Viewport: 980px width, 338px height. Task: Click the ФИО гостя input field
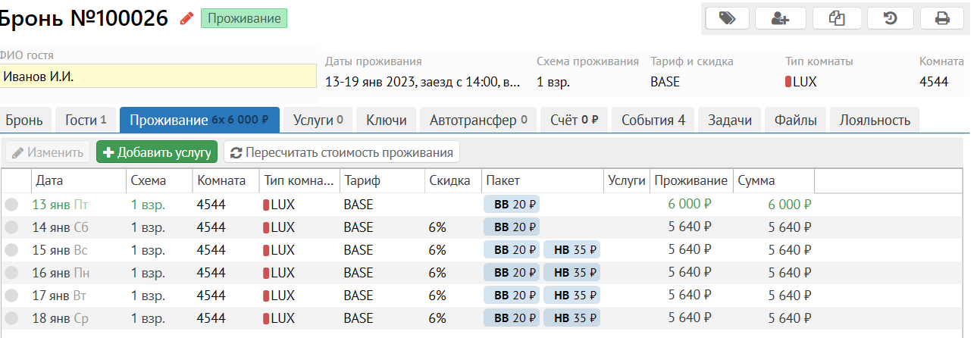158,77
